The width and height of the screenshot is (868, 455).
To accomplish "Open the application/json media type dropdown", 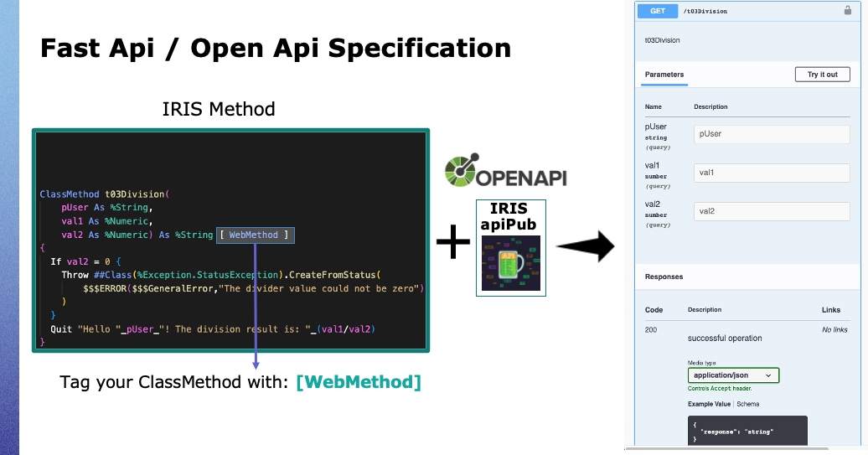I will click(x=733, y=375).
